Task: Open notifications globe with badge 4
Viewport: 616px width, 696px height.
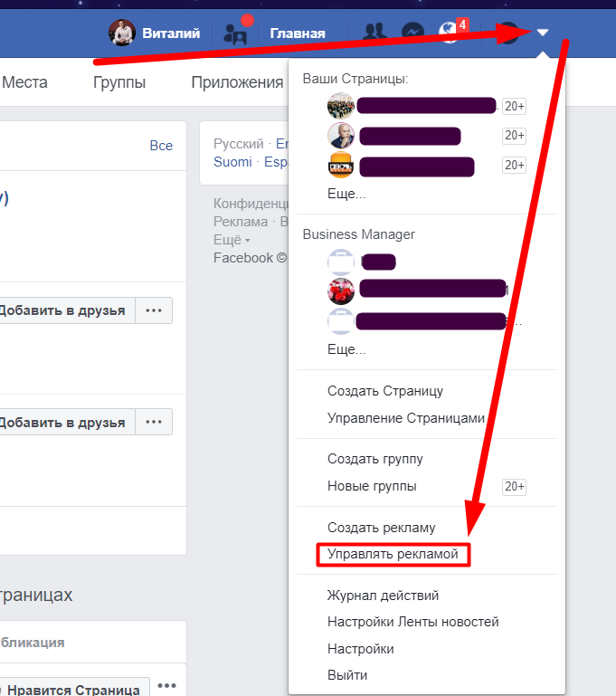Action: coord(450,32)
